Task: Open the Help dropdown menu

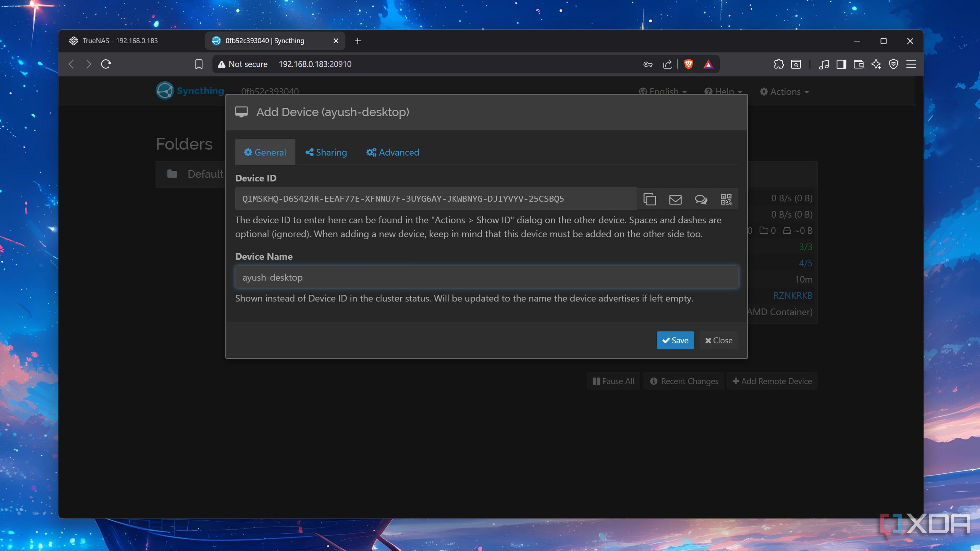Action: (723, 92)
